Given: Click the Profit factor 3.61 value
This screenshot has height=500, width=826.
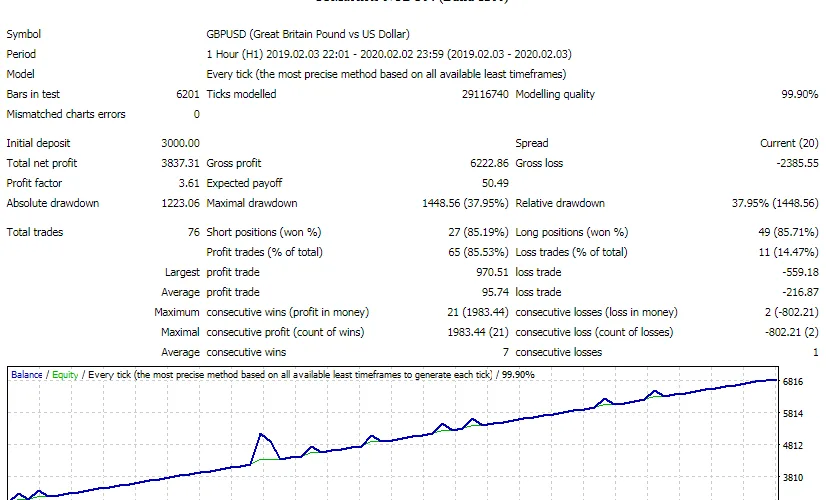Looking at the screenshot, I should 189,183.
